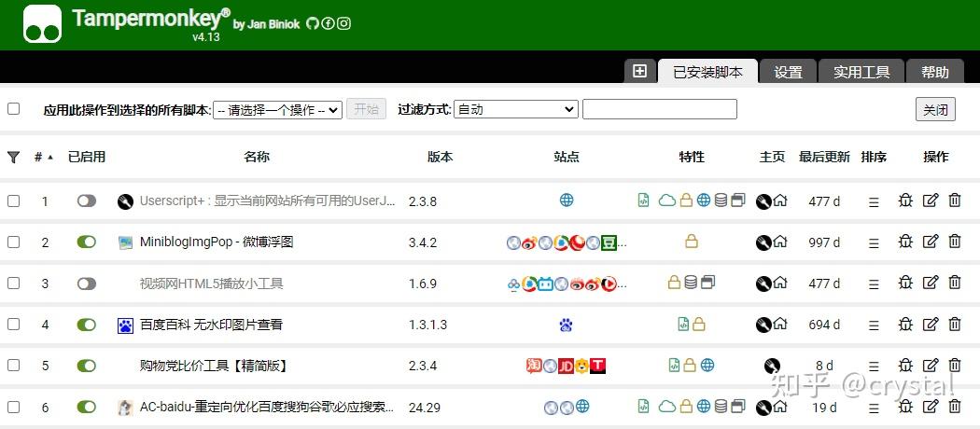Delete AC-baidu script using trash icon

pos(955,407)
